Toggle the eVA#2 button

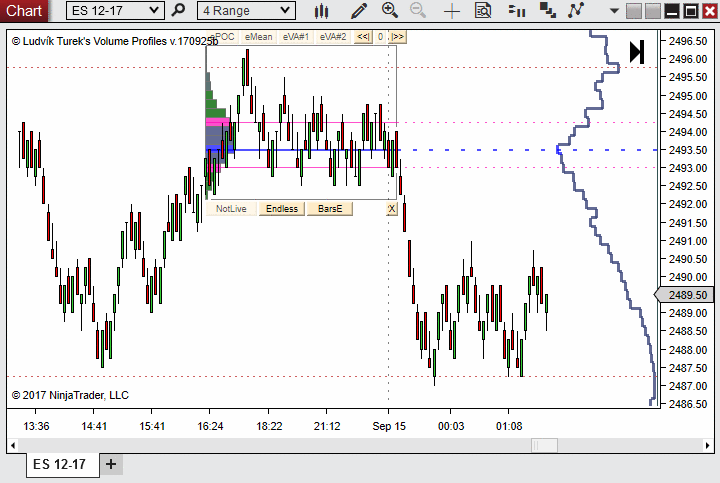coord(333,37)
